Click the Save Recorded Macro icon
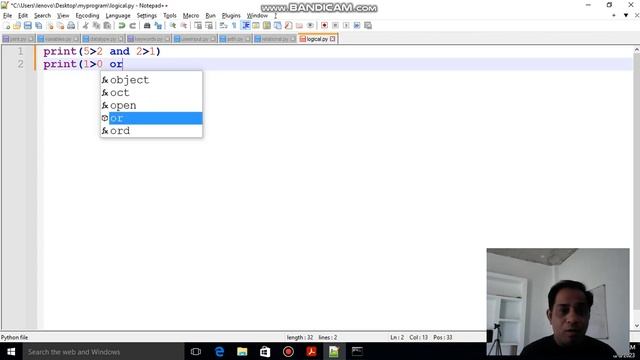This screenshot has height=360, width=640. [368, 26]
